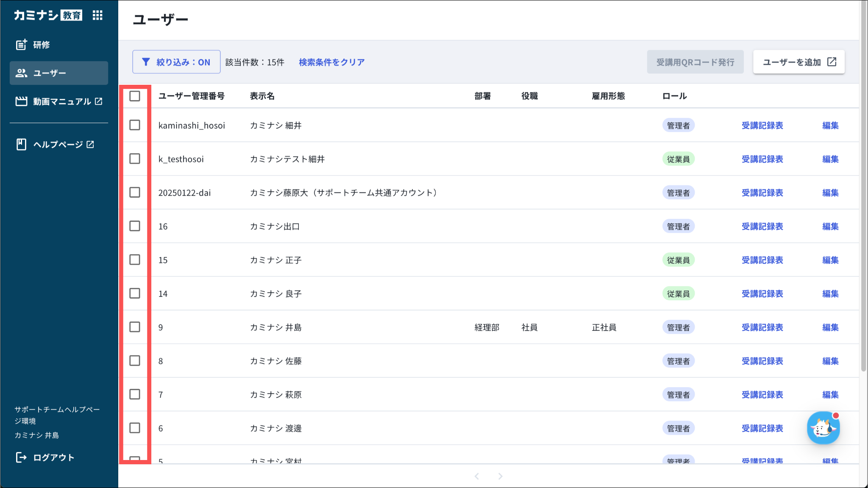Image resolution: width=868 pixels, height=488 pixels.
Task: Open the app switcher grid icon
Action: point(97,16)
